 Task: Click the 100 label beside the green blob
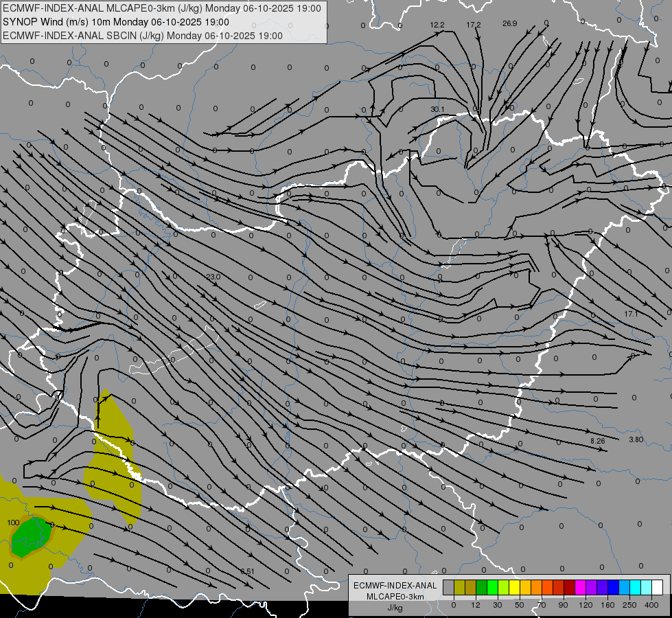(x=13, y=523)
